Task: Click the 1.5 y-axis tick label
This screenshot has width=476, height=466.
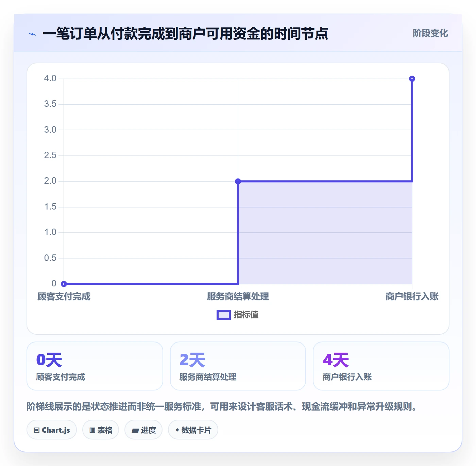Action: coord(50,206)
